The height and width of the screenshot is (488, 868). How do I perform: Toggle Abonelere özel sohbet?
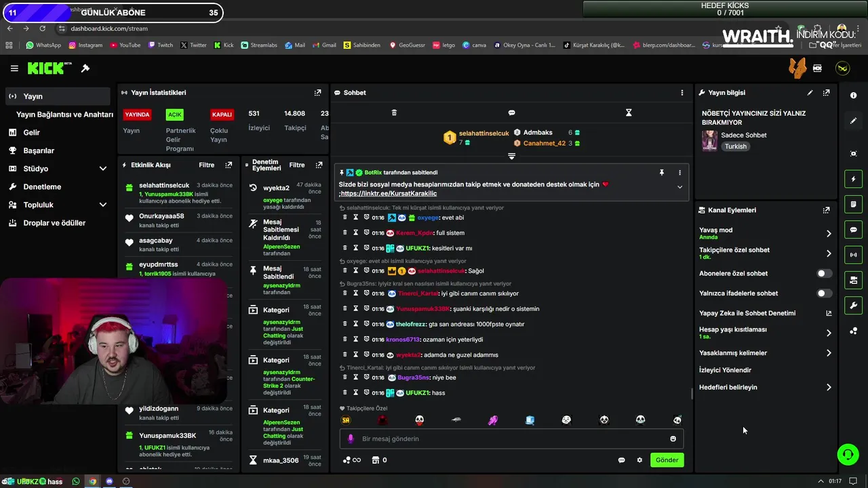pyautogui.click(x=824, y=274)
